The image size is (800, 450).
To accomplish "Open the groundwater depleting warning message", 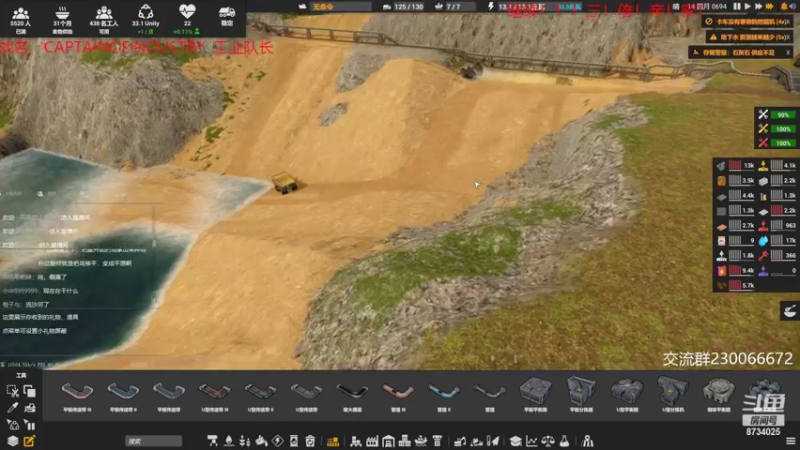I will tap(748, 37).
